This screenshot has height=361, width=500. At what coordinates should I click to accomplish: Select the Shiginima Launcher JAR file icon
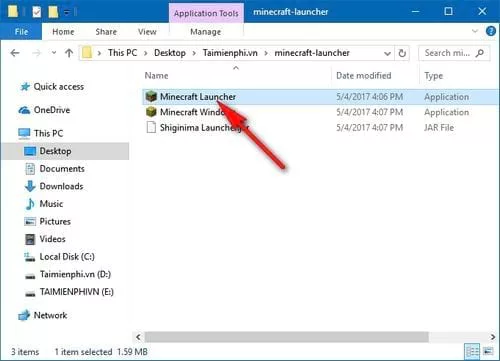tap(151, 127)
